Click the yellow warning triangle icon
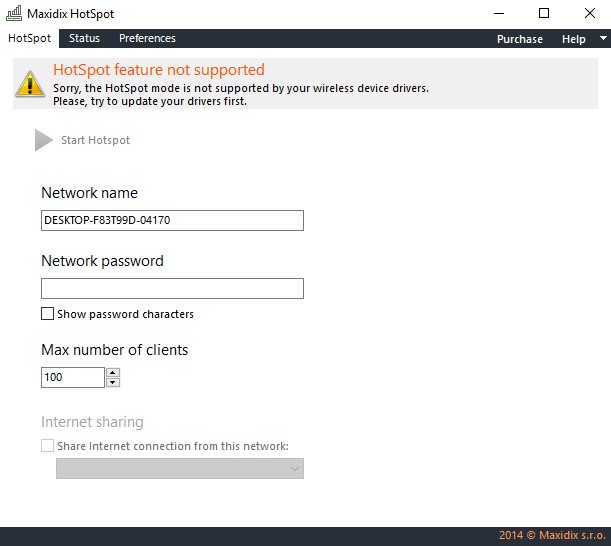This screenshot has height=546, width=611. (30, 84)
